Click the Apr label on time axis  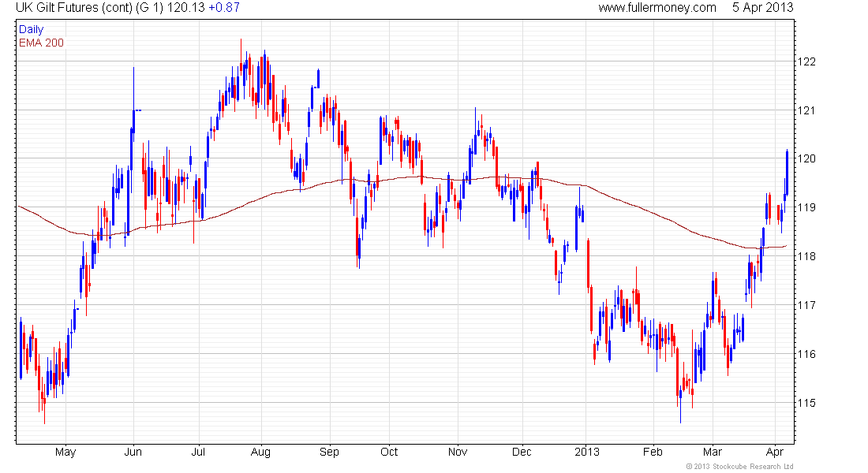point(775,452)
